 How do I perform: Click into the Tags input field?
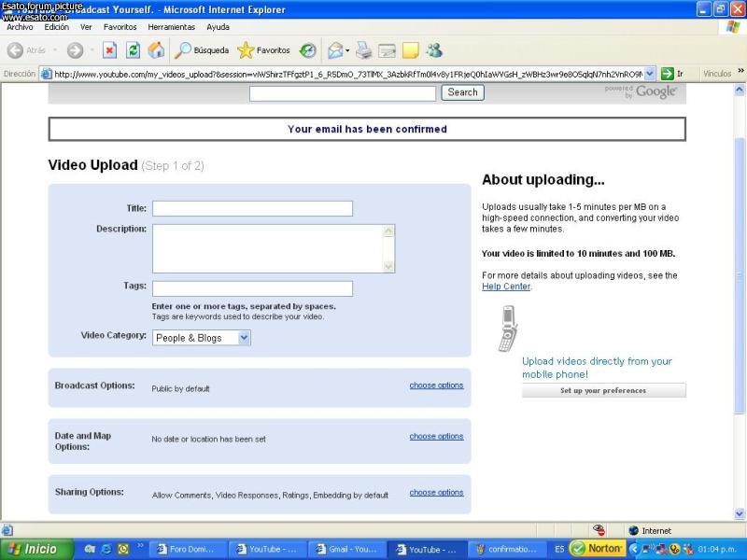(252, 288)
